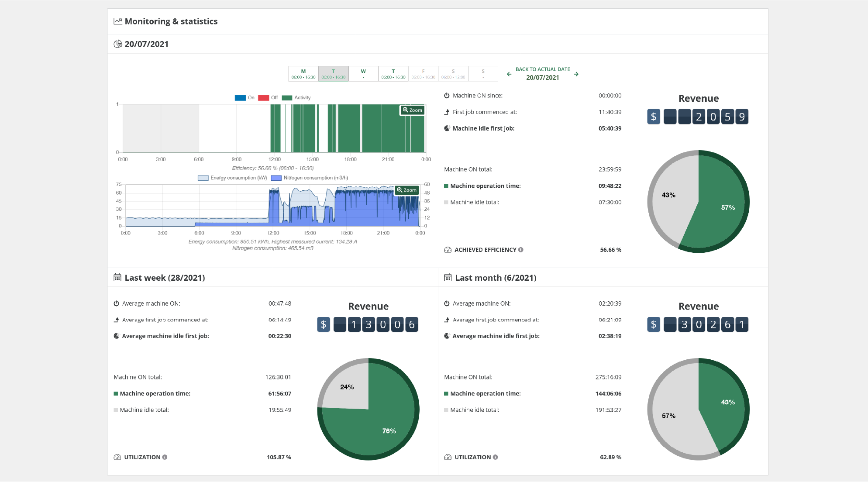Click the achieved efficiency info icon
Screen dimensions: 868x482
(x=520, y=250)
